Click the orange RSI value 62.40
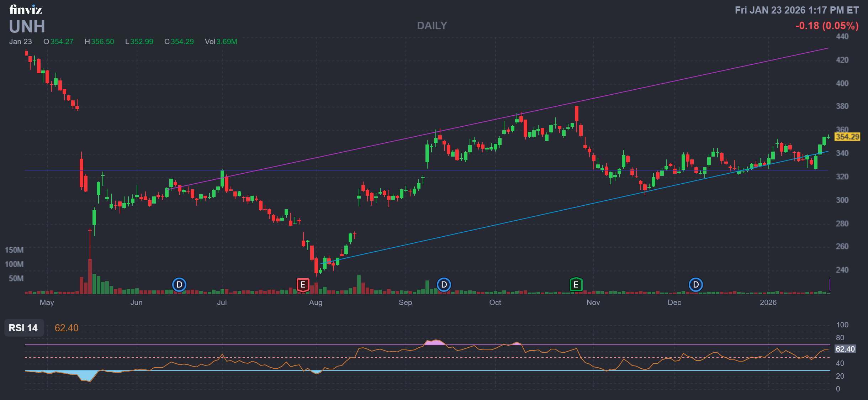 pyautogui.click(x=67, y=328)
